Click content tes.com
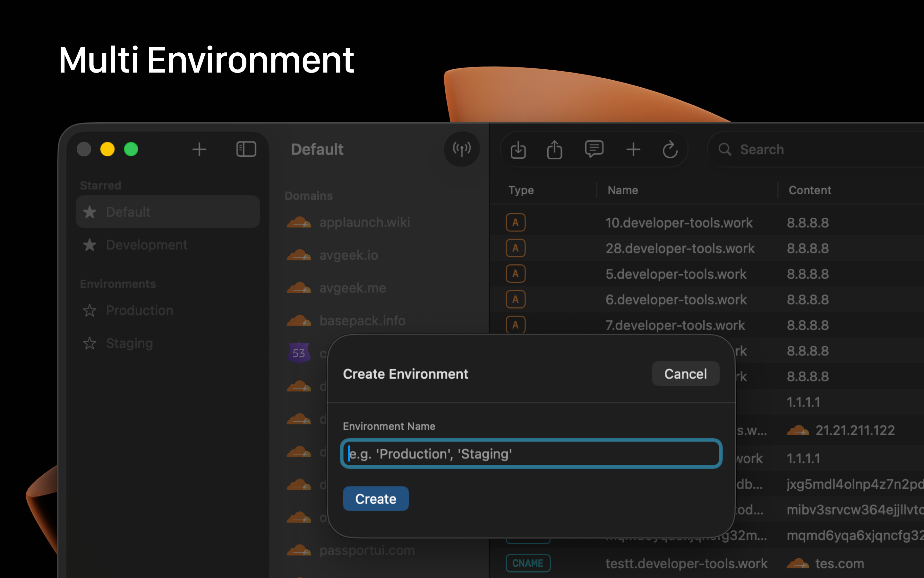This screenshot has width=924, height=578. (839, 564)
